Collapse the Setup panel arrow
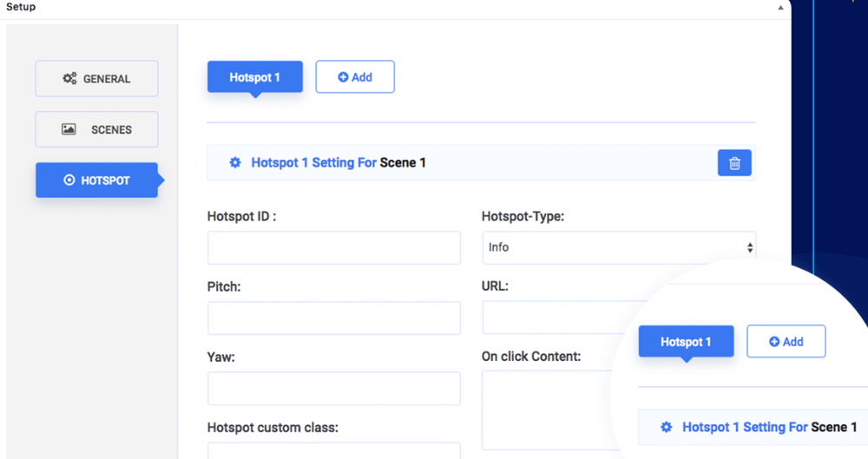868x459 pixels. pyautogui.click(x=780, y=8)
